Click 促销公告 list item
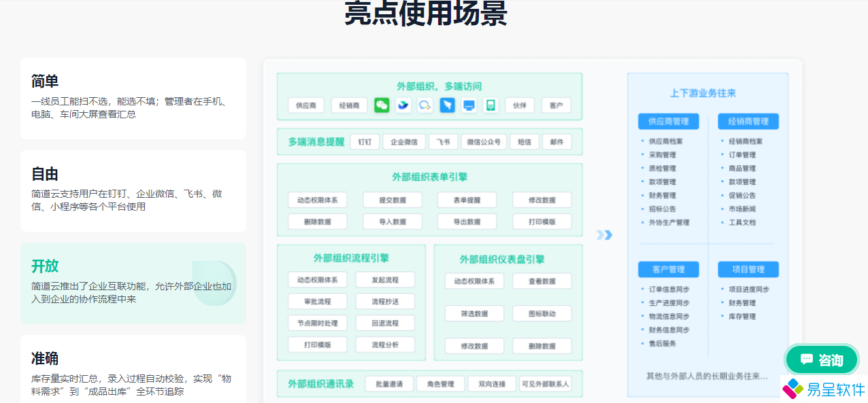868x403 pixels. click(742, 195)
